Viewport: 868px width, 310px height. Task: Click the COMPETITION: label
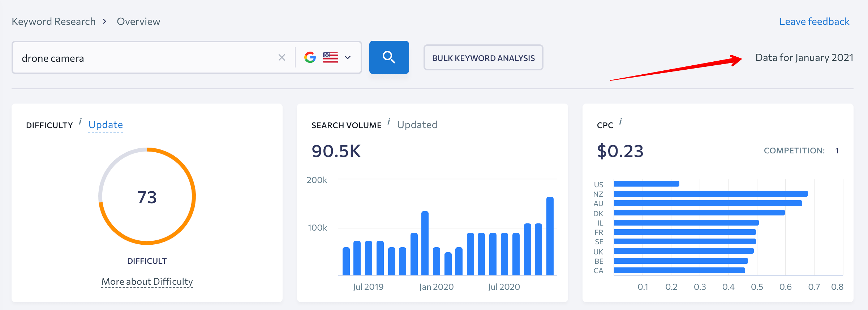point(794,150)
